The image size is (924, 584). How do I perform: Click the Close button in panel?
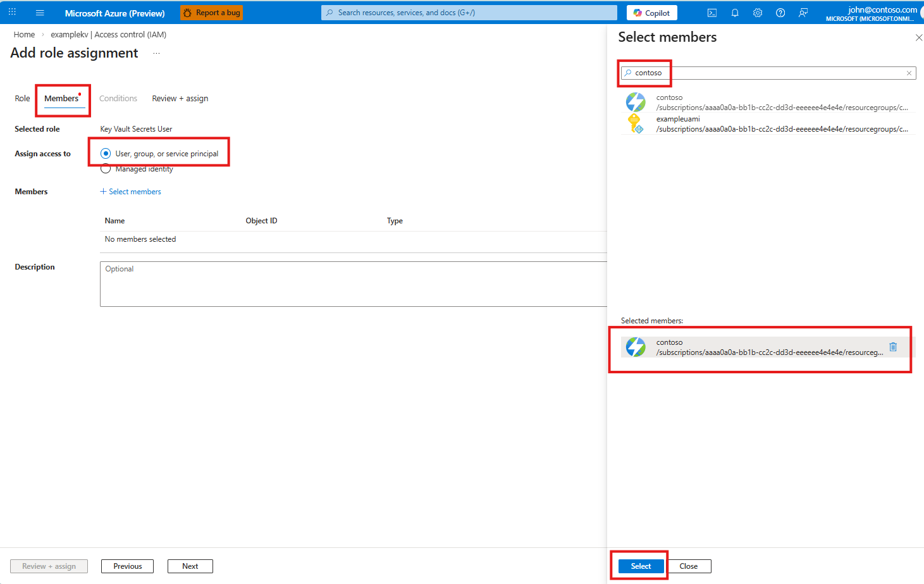tap(688, 566)
